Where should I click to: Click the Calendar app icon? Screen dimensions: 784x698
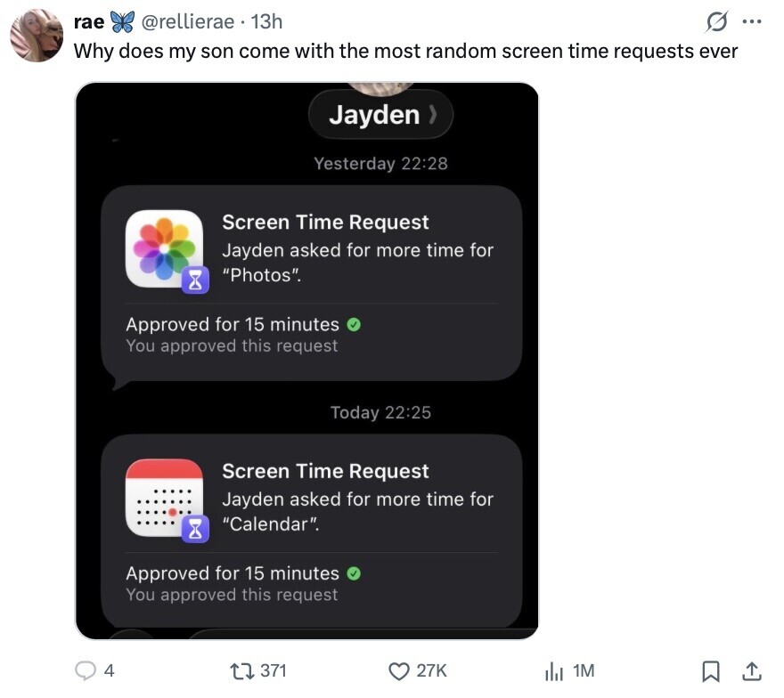tap(165, 498)
